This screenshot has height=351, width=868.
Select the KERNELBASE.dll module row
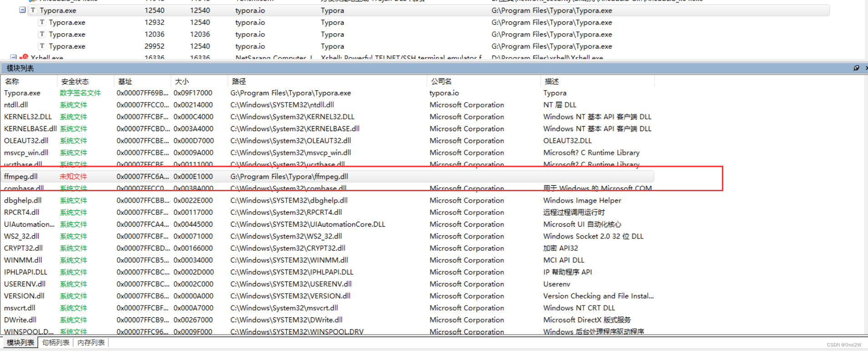click(x=328, y=128)
